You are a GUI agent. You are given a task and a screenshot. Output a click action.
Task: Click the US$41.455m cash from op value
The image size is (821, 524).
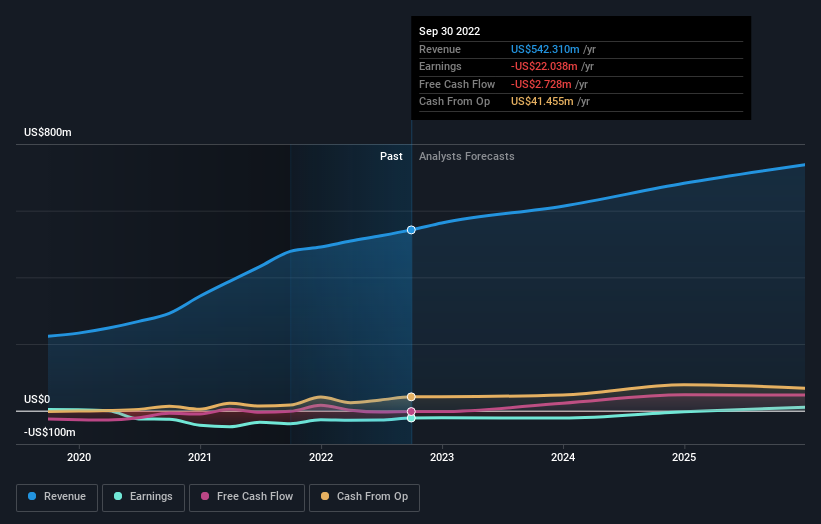point(542,102)
